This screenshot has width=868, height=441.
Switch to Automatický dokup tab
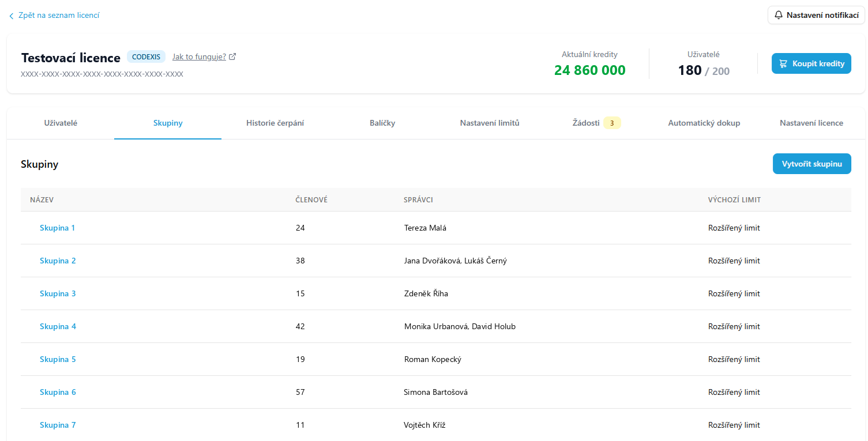pyautogui.click(x=704, y=123)
